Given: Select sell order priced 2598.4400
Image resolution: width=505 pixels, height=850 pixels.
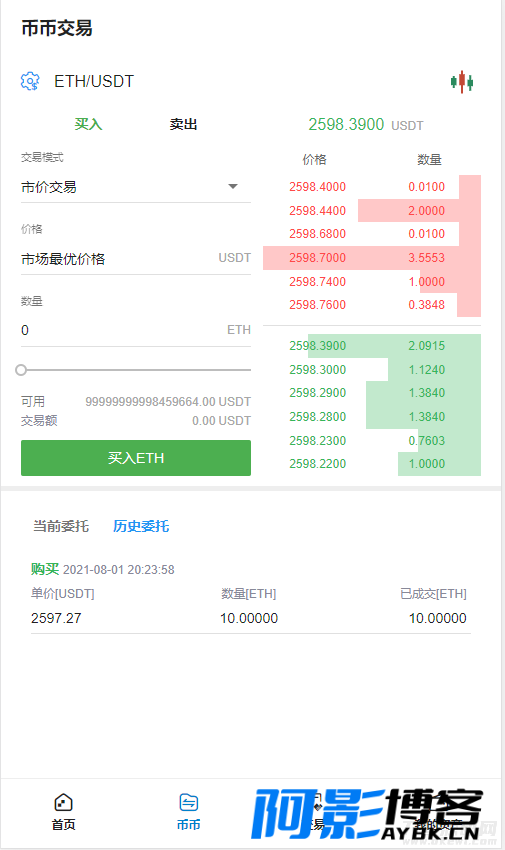Looking at the screenshot, I should 372,210.
